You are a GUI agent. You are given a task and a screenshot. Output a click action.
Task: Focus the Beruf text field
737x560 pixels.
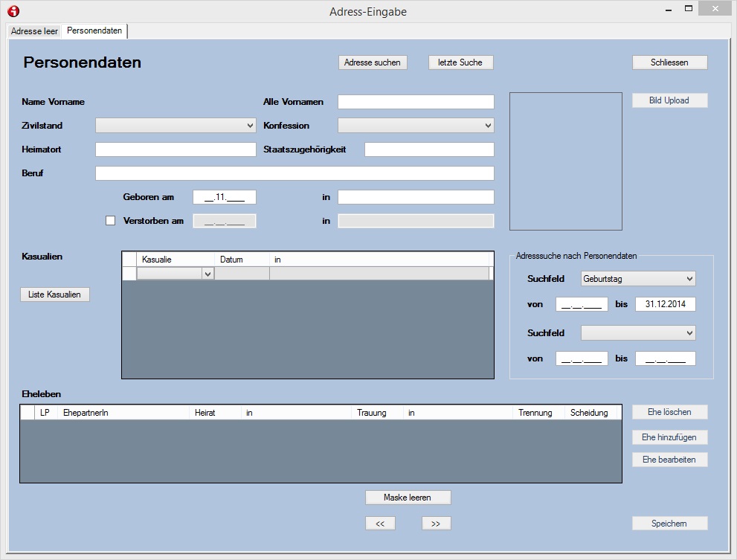(x=295, y=173)
